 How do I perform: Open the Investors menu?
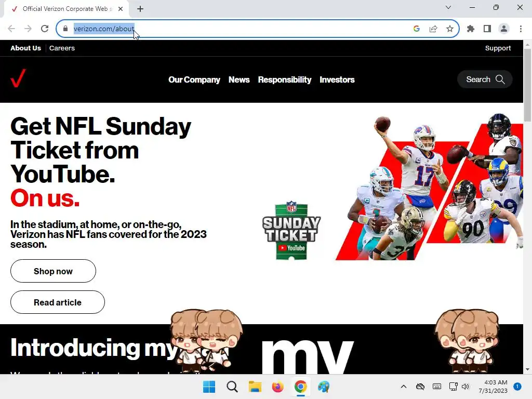337,79
